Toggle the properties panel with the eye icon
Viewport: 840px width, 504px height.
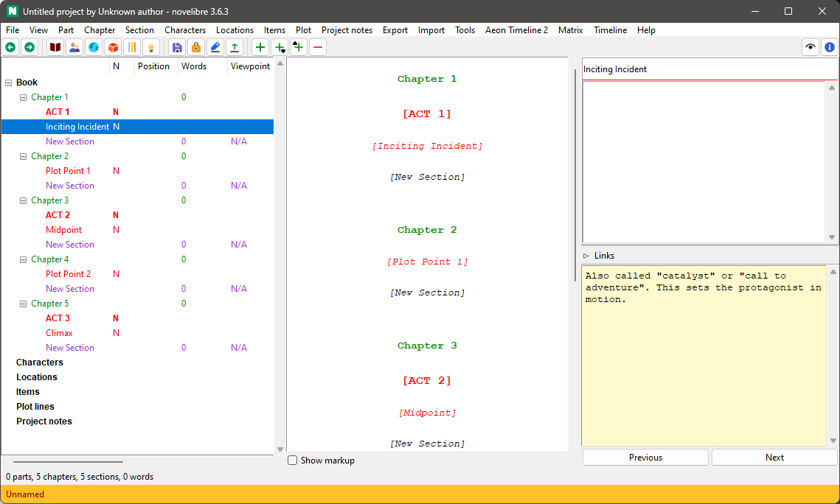tap(810, 46)
